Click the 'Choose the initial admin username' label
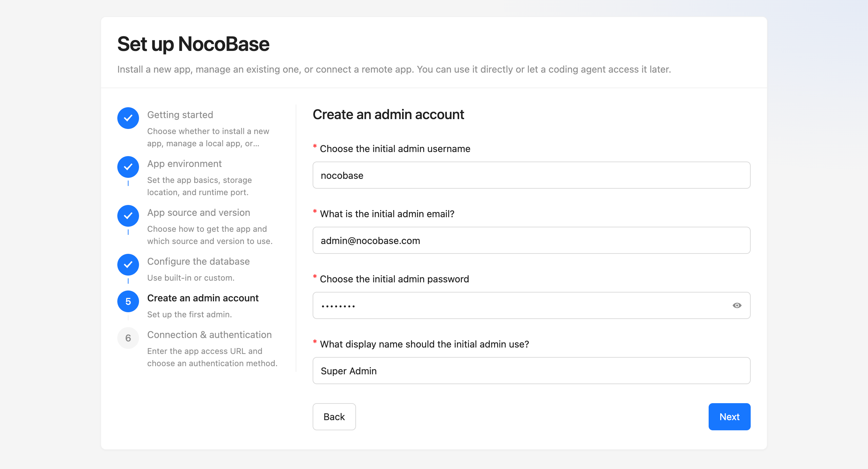Screen dimensions: 868x469 395,149
